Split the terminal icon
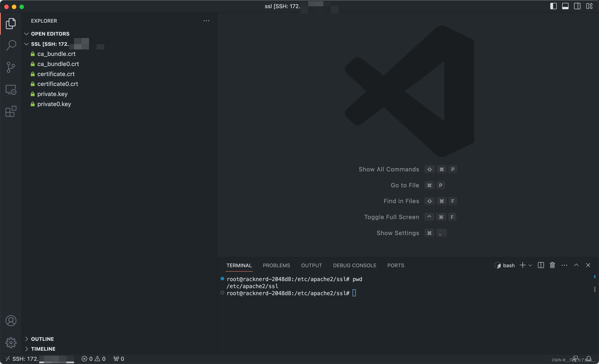 click(x=541, y=265)
